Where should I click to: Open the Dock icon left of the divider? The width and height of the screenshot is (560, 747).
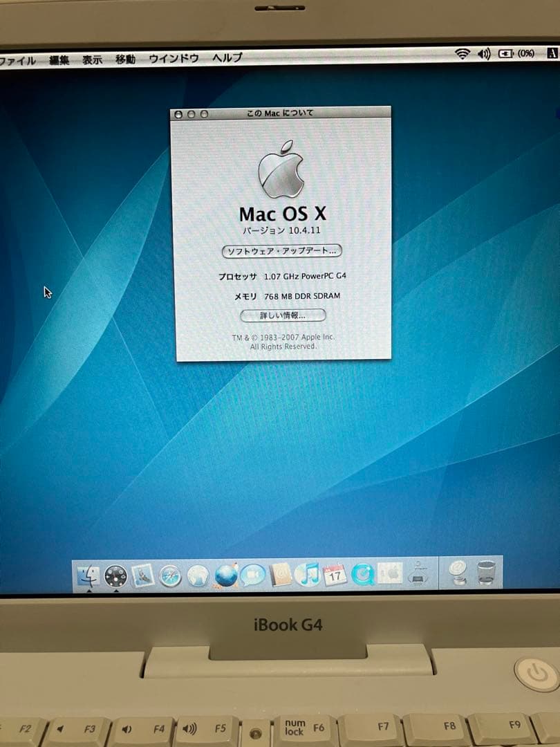[x=418, y=573]
